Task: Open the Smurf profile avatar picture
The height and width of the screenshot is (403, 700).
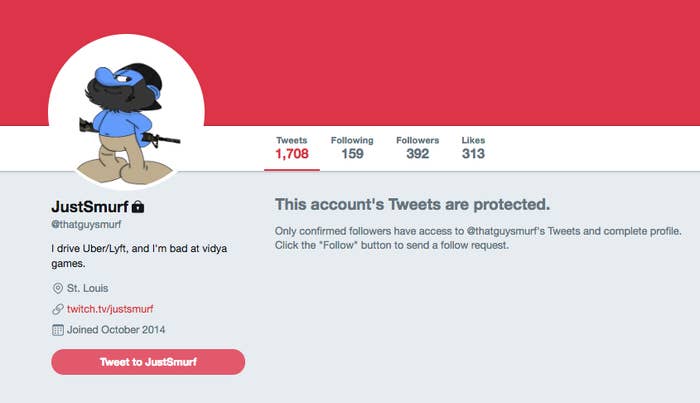Action: pyautogui.click(x=126, y=112)
